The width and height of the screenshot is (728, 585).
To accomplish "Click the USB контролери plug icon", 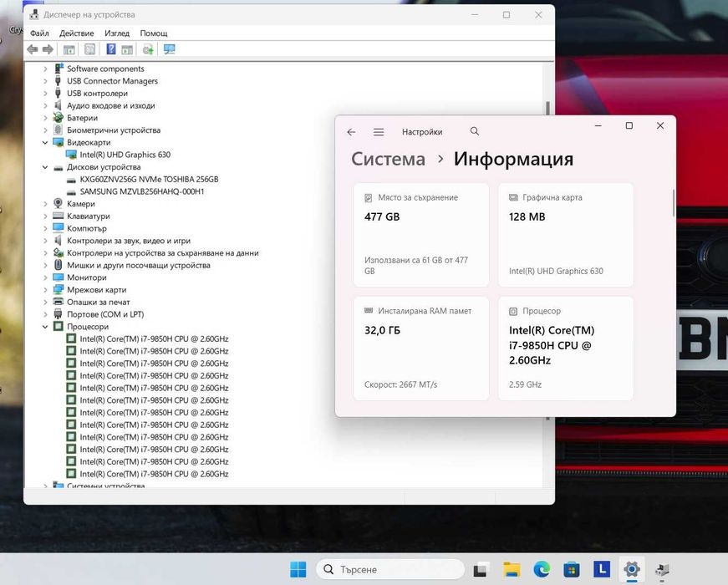I will tap(58, 93).
